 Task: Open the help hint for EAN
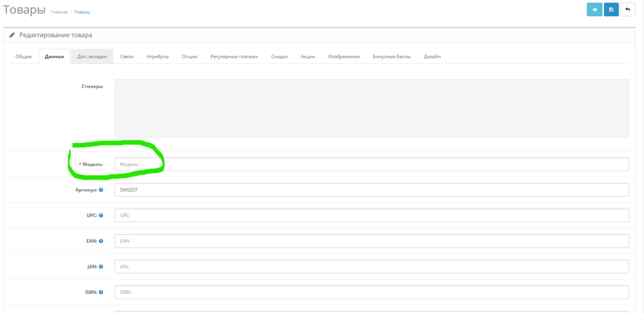(101, 241)
